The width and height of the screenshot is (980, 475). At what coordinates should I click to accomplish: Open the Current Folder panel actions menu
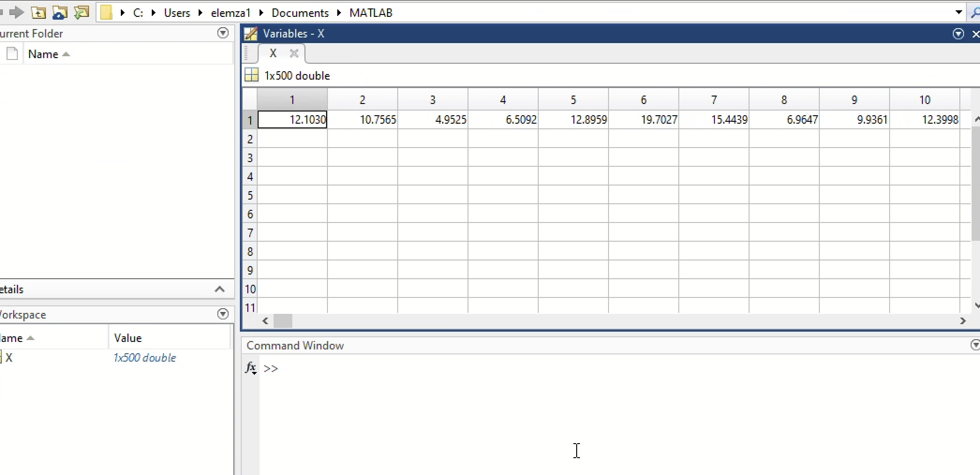[223, 33]
